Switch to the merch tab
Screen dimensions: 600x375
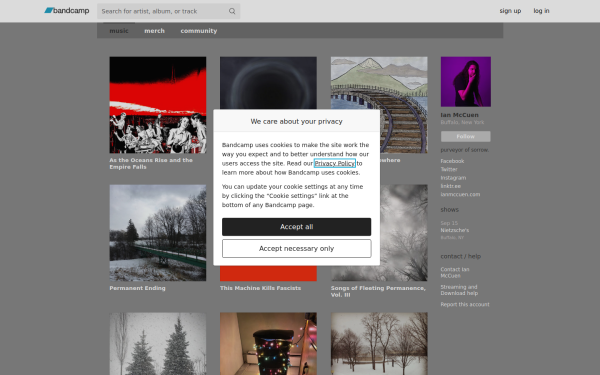(x=154, y=31)
